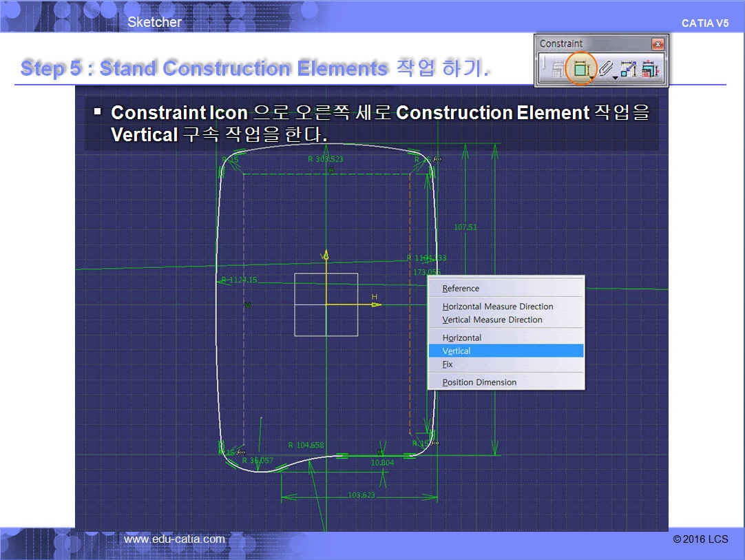Expand the Fix Together dropdown arrow

(614, 77)
